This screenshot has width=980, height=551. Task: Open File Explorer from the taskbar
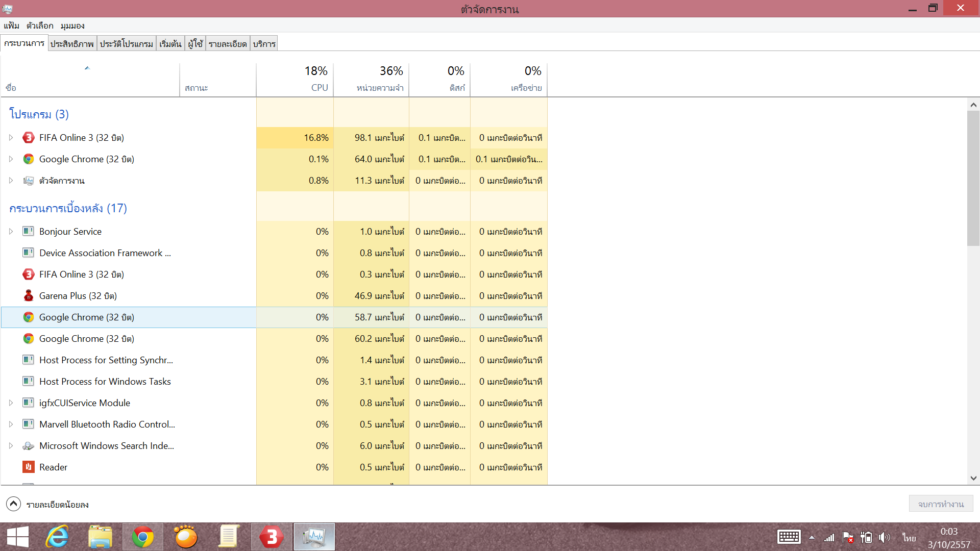pos(100,537)
